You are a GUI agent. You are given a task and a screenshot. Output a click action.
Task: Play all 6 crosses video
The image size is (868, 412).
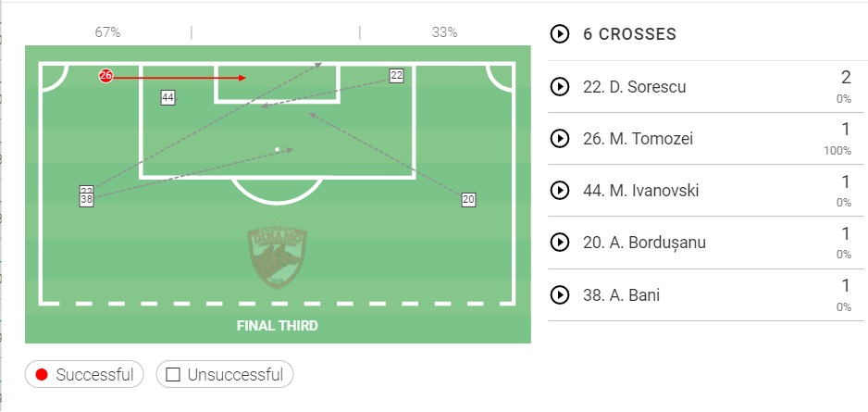coord(559,34)
